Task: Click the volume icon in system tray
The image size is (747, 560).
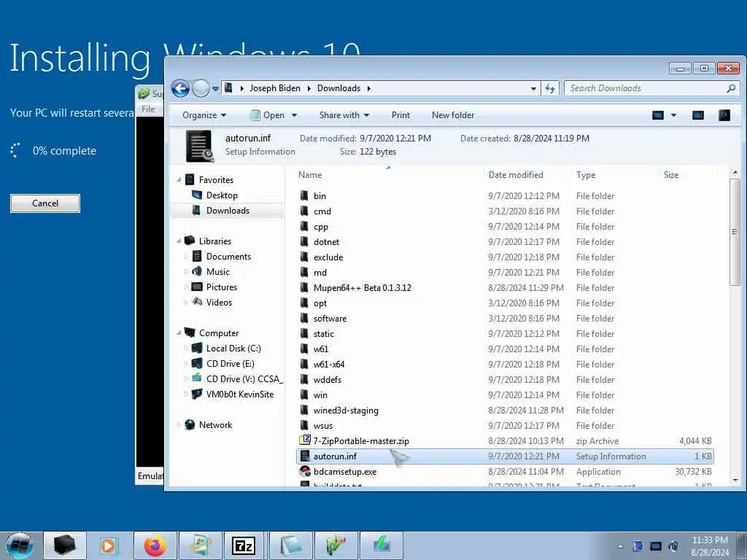Action: coord(673,546)
